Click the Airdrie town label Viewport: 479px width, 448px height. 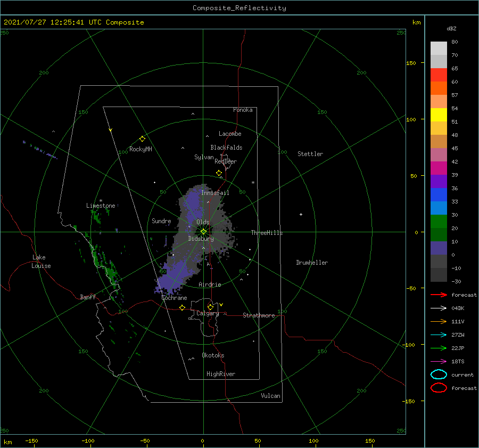[x=210, y=284]
